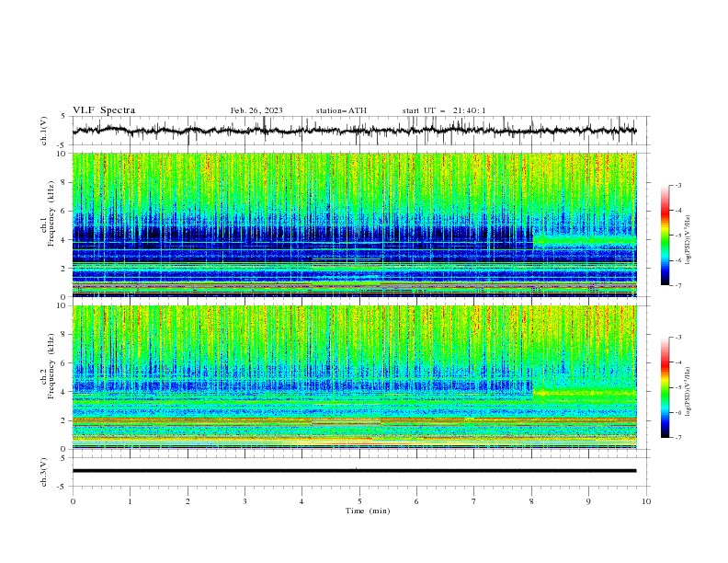
Task: Click inside the ch.2 spectrogram panel
Action: tap(354, 377)
